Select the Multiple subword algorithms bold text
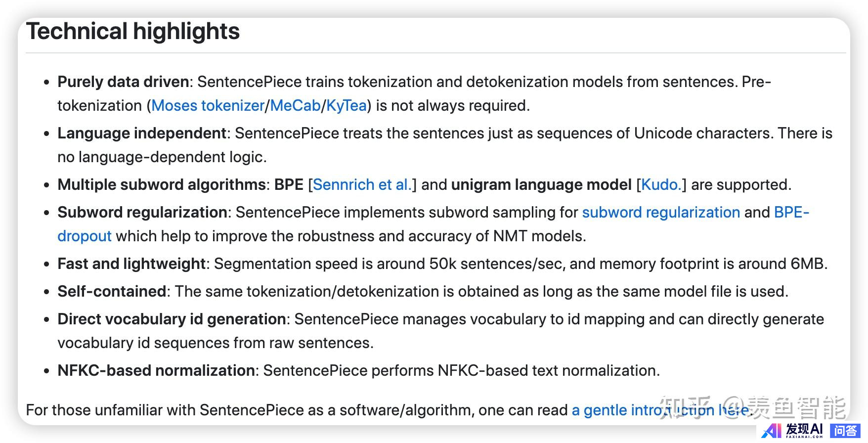The width and height of the screenshot is (868, 443). coord(162,185)
